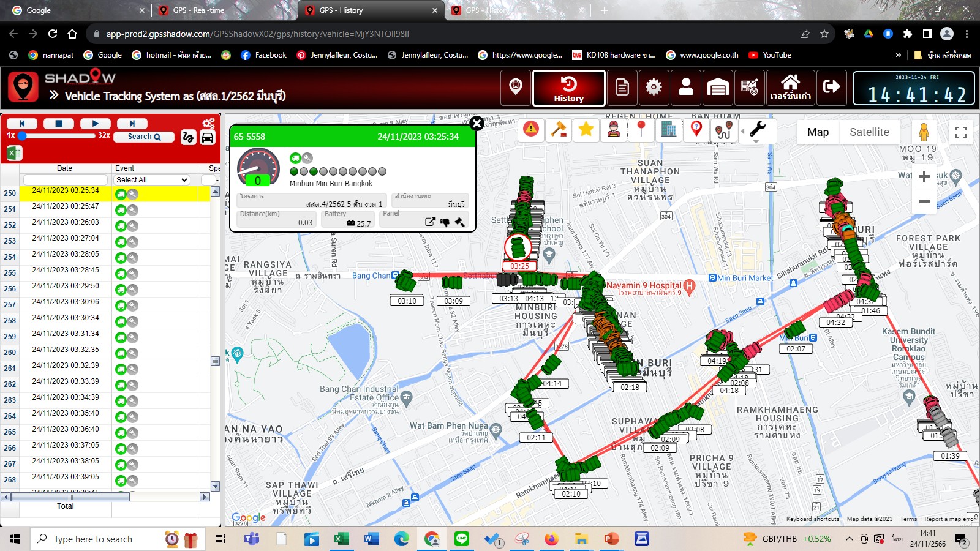Toggle the route line display button

188,137
